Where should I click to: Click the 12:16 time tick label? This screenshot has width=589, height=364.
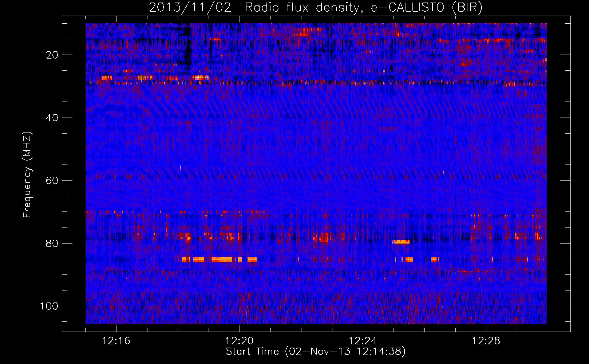(x=116, y=341)
